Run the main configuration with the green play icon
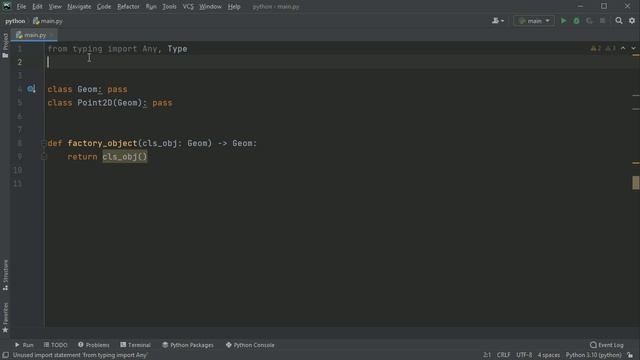 [563, 21]
